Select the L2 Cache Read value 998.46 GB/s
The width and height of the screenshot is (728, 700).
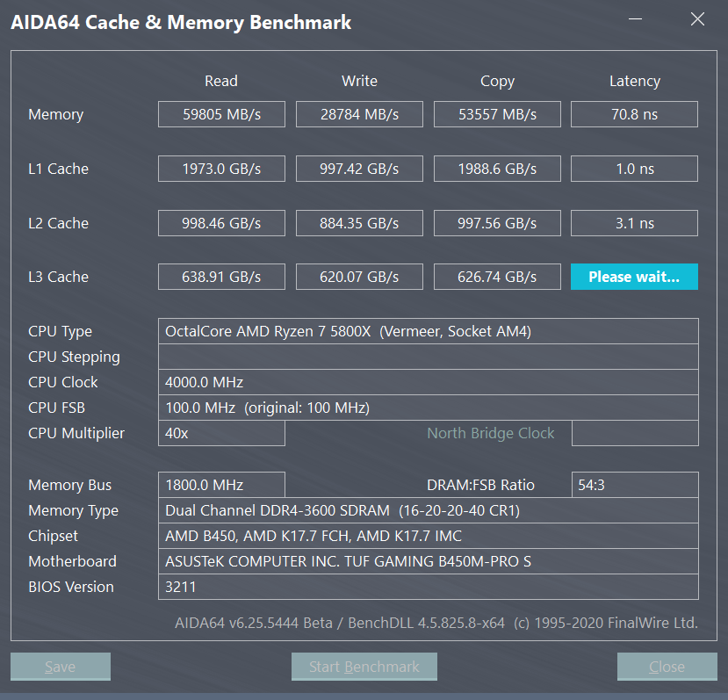click(x=221, y=223)
